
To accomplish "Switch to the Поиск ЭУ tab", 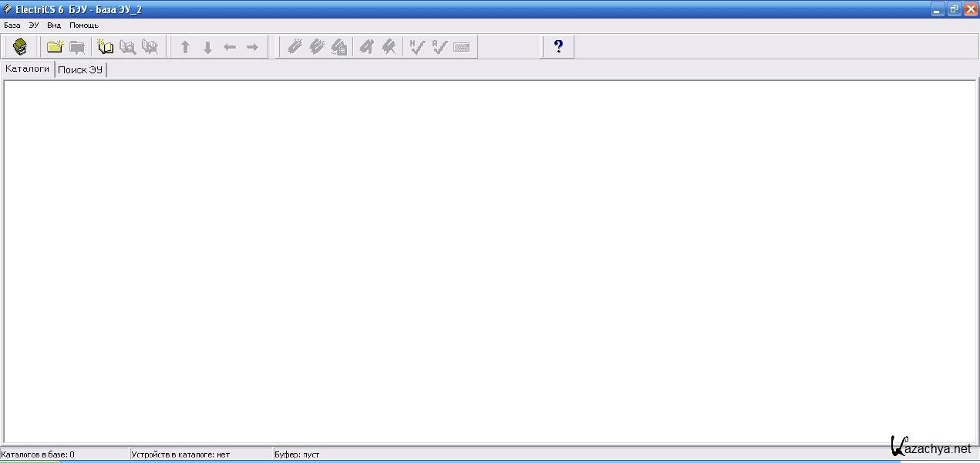I will 80,69.
